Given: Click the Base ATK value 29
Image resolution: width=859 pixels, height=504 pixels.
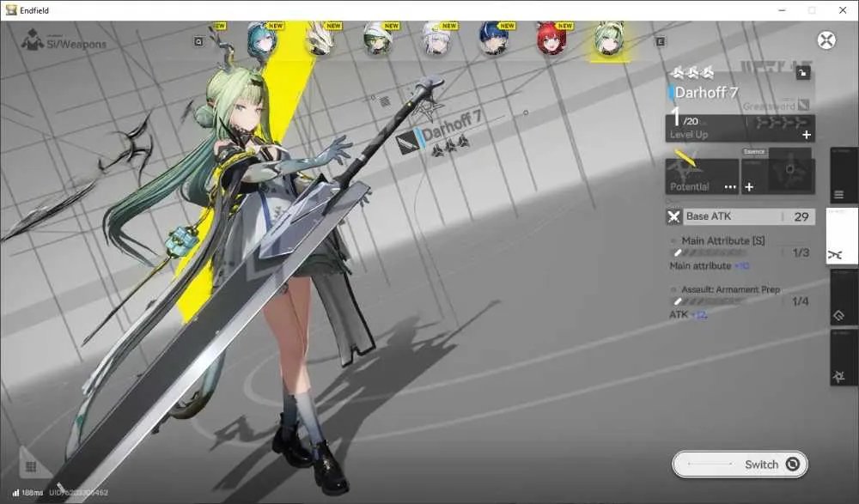Looking at the screenshot, I should [801, 216].
